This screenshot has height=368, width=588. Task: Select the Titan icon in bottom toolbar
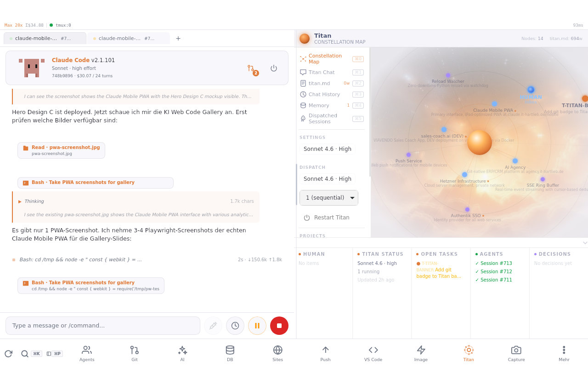pos(469,353)
